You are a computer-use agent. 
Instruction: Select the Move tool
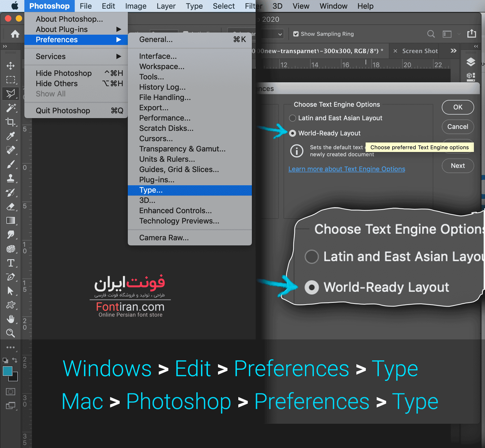tap(11, 66)
